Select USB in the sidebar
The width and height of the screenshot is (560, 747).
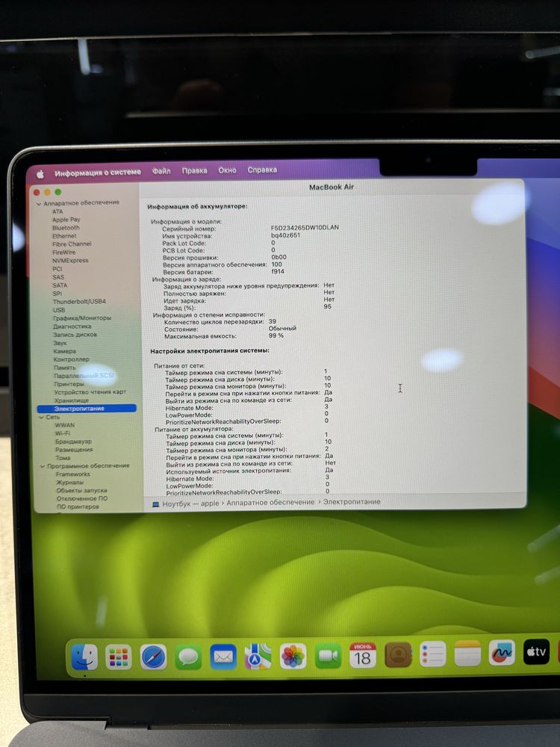pyautogui.click(x=59, y=310)
